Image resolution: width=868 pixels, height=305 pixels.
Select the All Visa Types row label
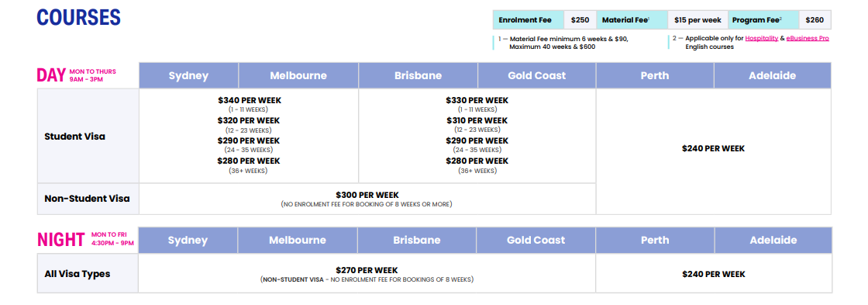[x=77, y=274]
